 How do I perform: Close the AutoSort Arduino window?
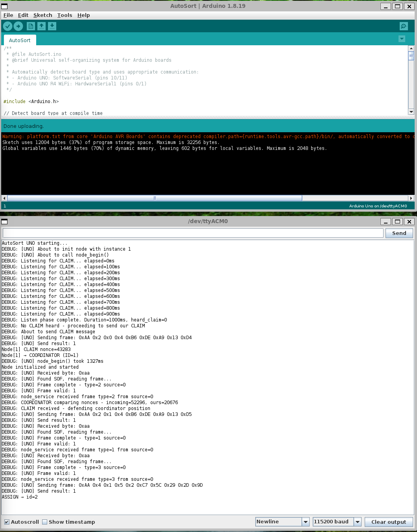[x=410, y=6]
